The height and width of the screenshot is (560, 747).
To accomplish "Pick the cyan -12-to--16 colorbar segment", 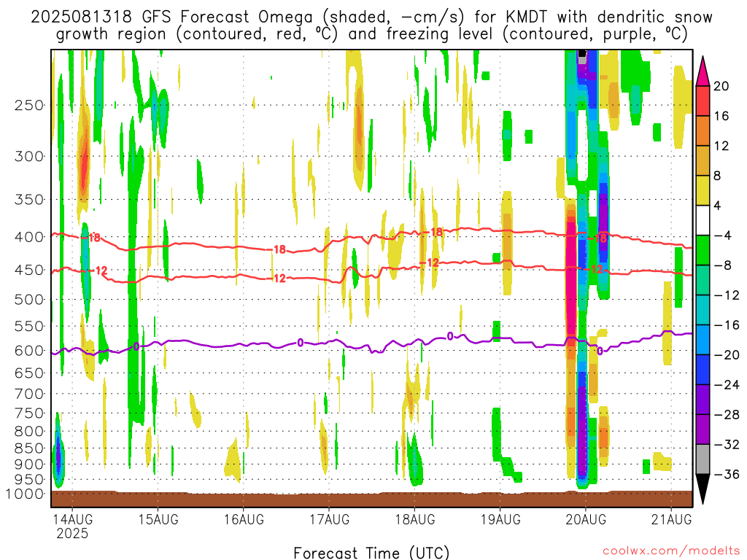I will click(703, 310).
